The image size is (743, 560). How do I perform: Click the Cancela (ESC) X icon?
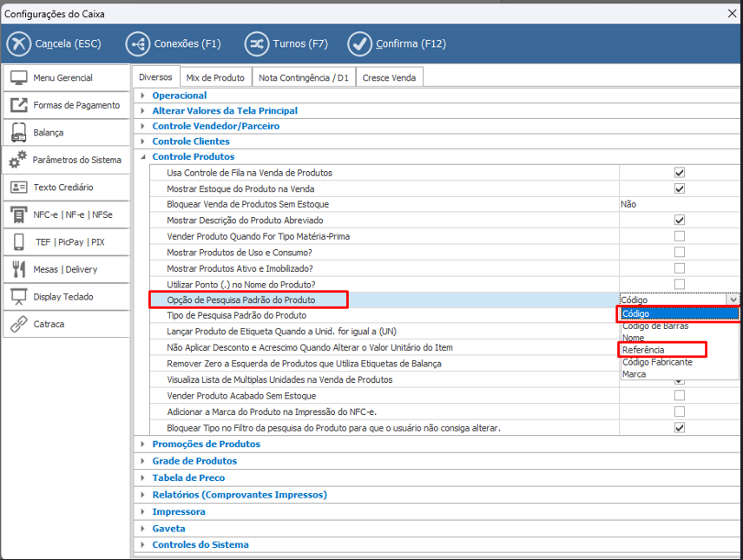pyautogui.click(x=19, y=43)
